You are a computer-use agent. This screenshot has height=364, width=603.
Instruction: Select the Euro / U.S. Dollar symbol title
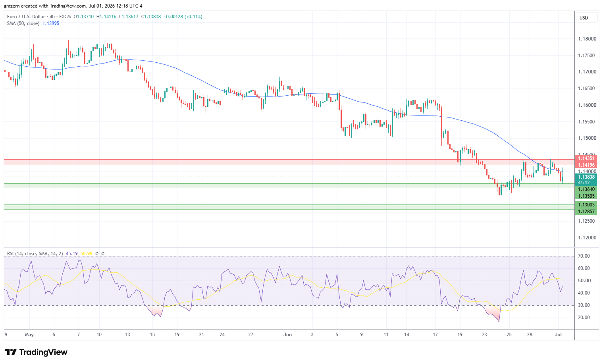(x=26, y=17)
